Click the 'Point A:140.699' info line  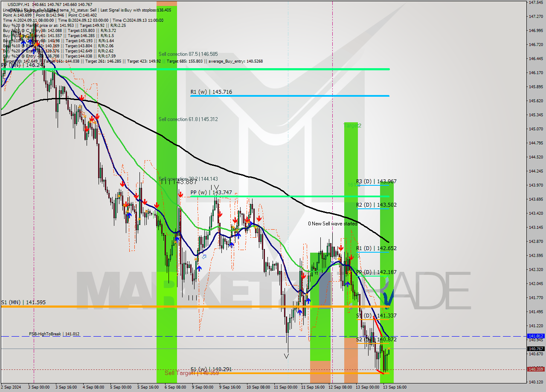(17, 15)
